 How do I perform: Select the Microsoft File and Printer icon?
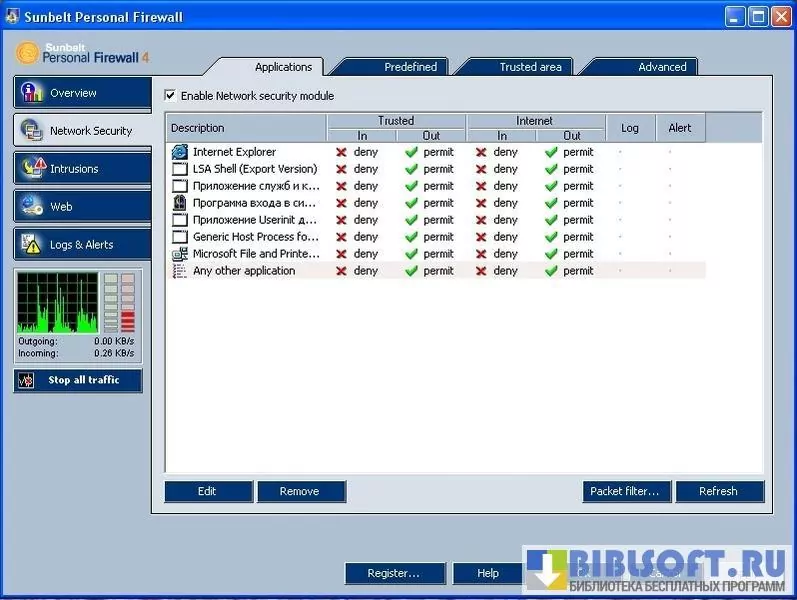(x=180, y=254)
